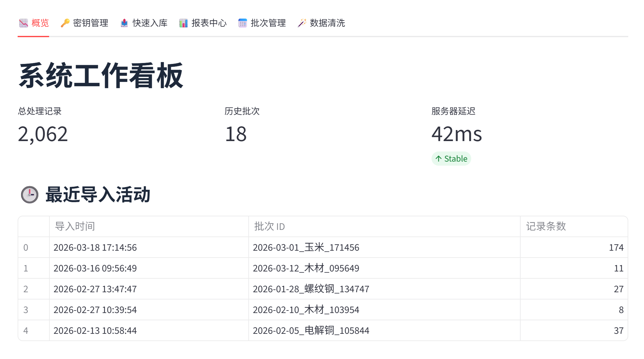Select batch cell 2026-03-01_玉米_171456

point(306,248)
